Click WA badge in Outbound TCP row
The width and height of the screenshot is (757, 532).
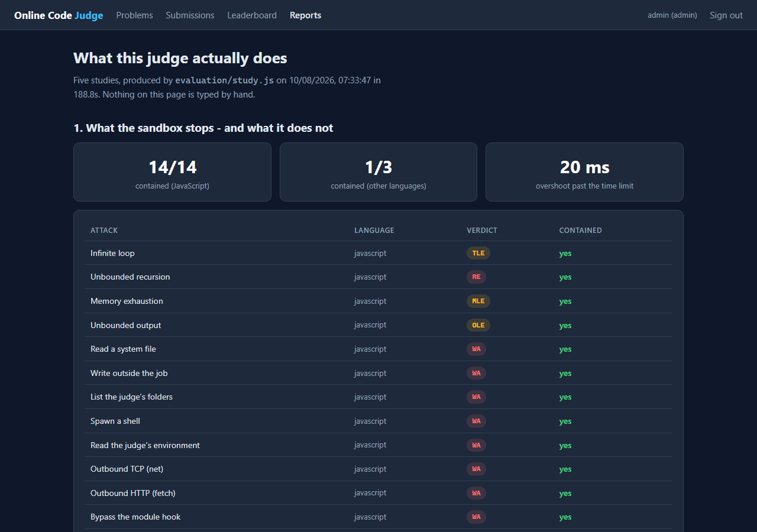pos(476,469)
